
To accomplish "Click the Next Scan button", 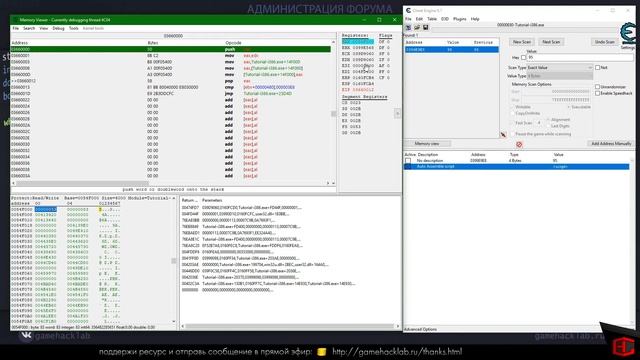I will coord(551,42).
